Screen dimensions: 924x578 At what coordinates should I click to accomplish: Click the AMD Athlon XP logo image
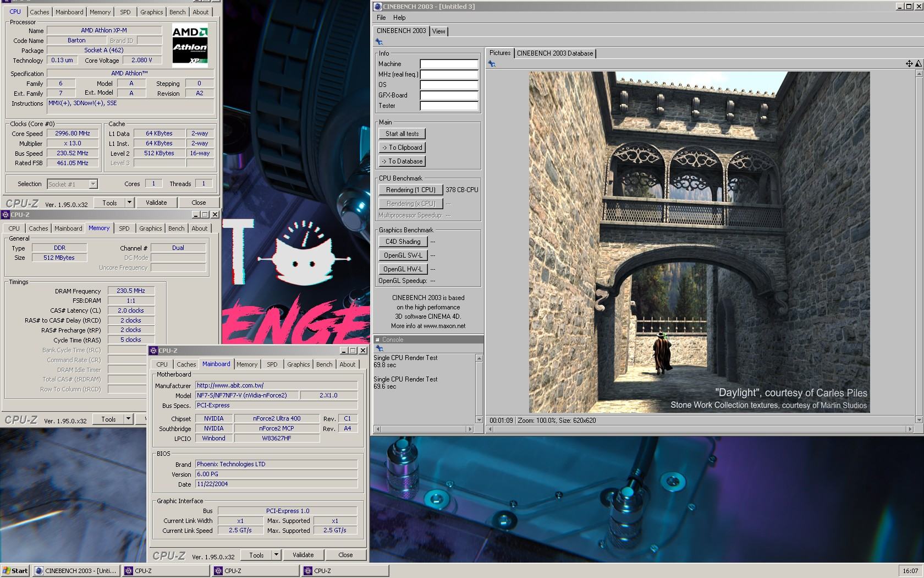[190, 45]
